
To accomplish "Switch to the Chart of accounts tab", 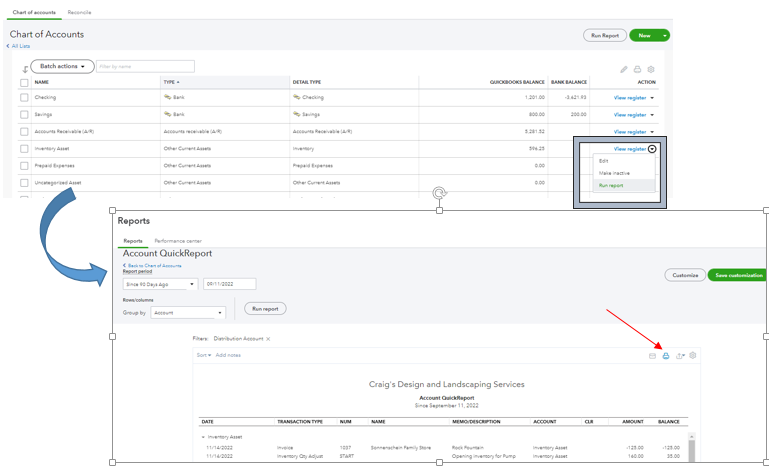I will click(34, 12).
